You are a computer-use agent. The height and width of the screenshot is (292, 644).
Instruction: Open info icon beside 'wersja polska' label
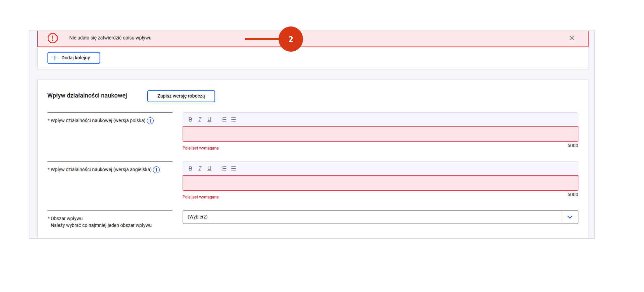tap(150, 121)
